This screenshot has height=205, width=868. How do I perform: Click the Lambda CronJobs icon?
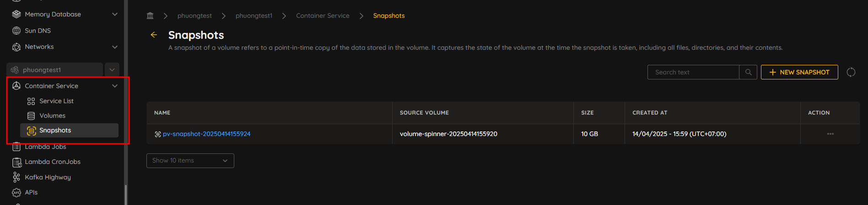tap(16, 162)
